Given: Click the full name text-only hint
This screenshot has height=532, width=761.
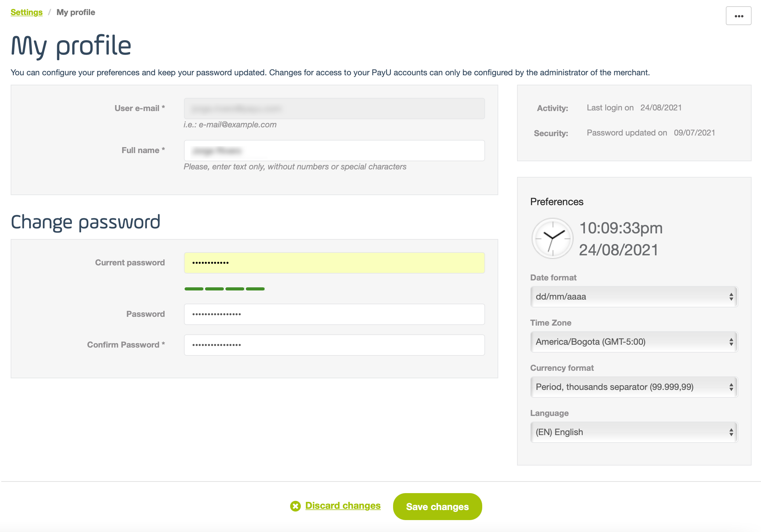Looking at the screenshot, I should [295, 167].
